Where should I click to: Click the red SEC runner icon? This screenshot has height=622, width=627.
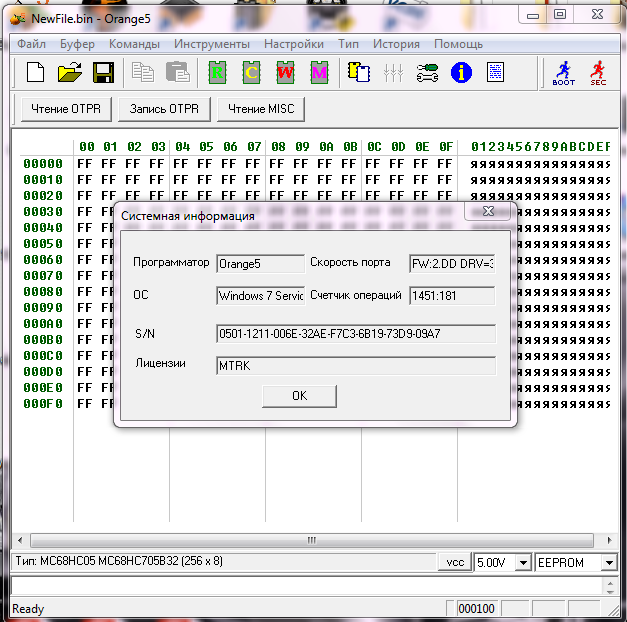tap(598, 73)
